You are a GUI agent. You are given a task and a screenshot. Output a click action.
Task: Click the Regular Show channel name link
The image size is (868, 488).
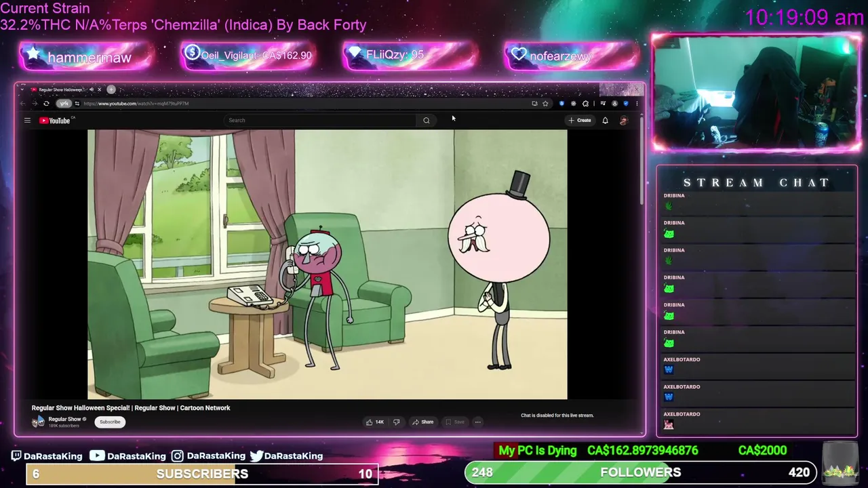point(64,419)
